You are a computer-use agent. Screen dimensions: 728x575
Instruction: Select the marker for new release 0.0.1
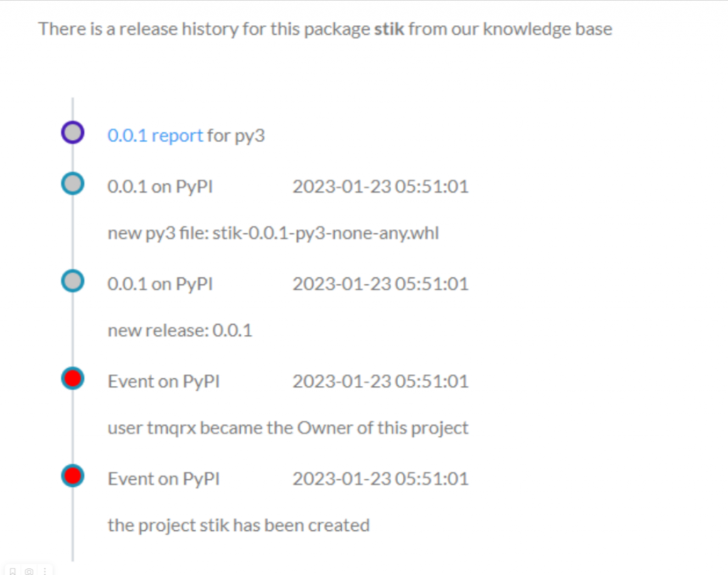(x=73, y=281)
